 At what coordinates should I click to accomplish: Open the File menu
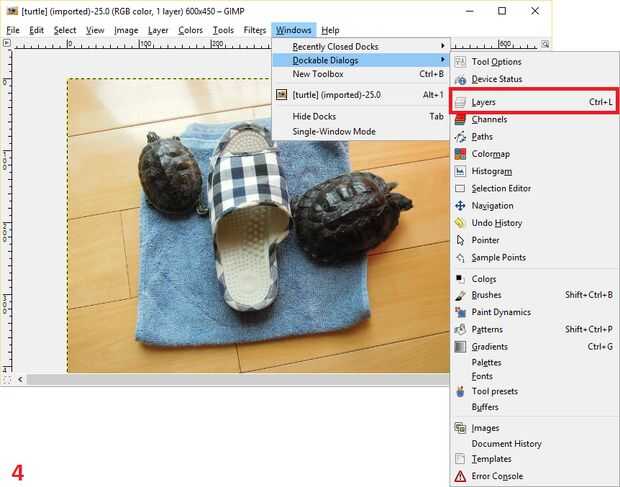pos(13,30)
